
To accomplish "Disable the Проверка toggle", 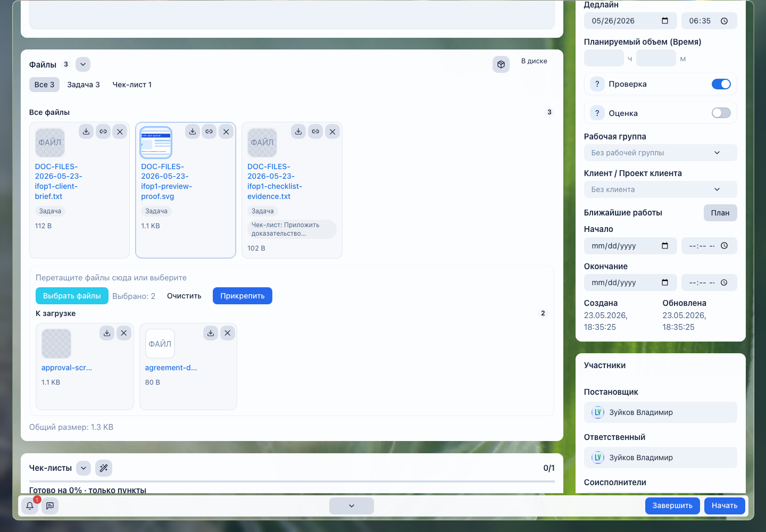I will pos(721,84).
